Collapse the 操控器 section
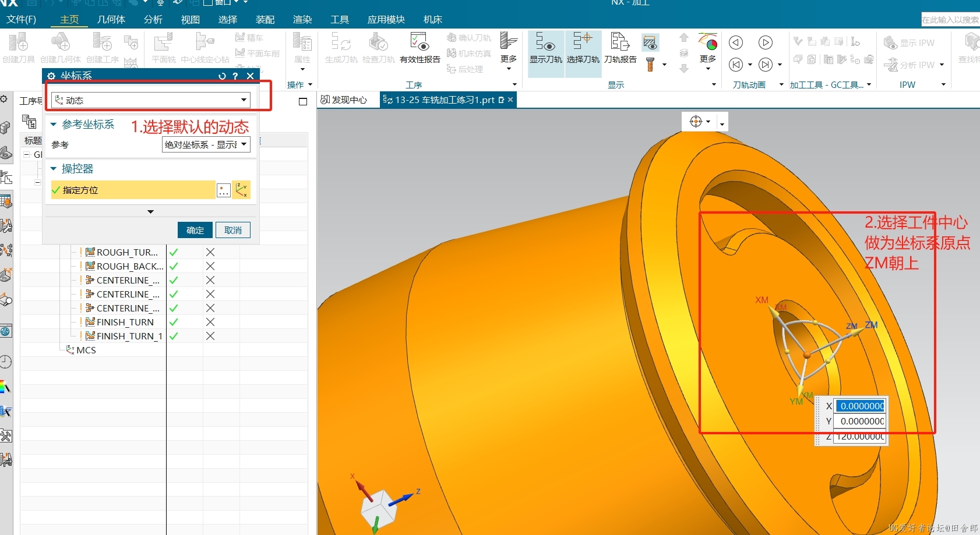980x535 pixels. pos(53,169)
